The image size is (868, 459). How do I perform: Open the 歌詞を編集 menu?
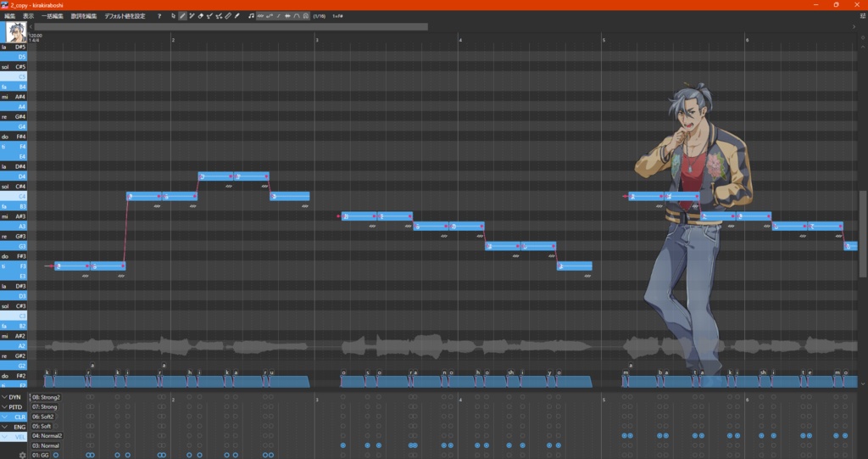[x=84, y=16]
